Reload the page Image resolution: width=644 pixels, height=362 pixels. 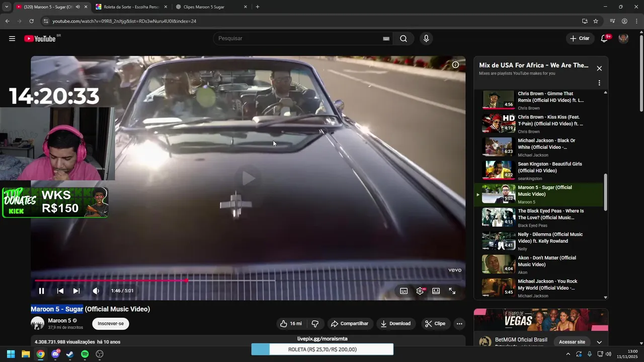31,21
